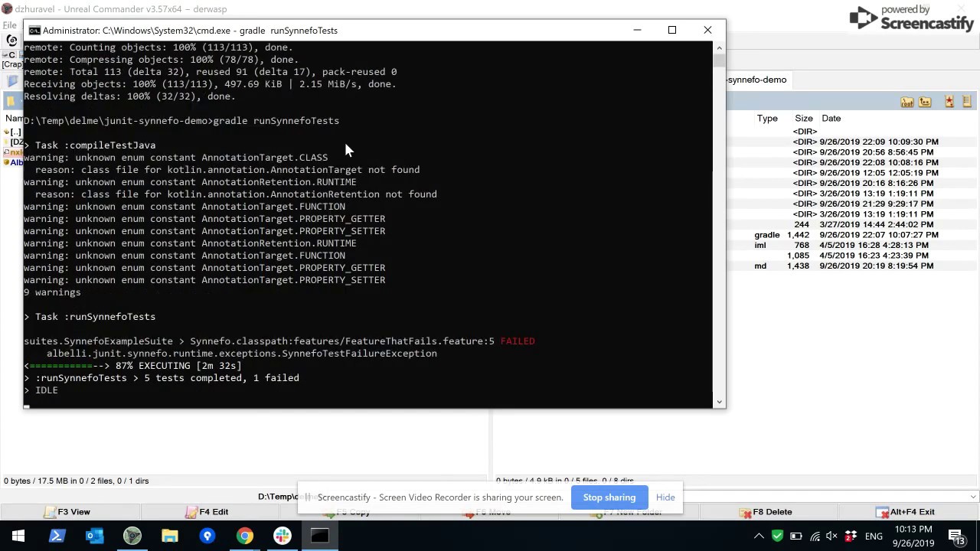This screenshot has width=980, height=551.
Task: Open the File menu in Unreal Commander
Action: pyautogui.click(x=9, y=25)
